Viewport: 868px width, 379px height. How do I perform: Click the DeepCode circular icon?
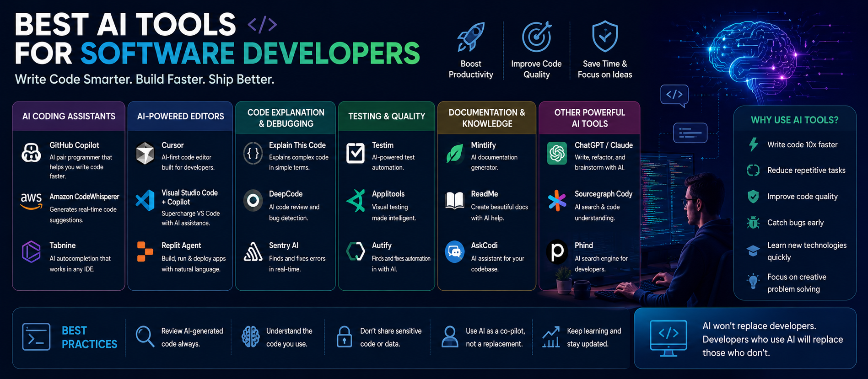pos(253,200)
